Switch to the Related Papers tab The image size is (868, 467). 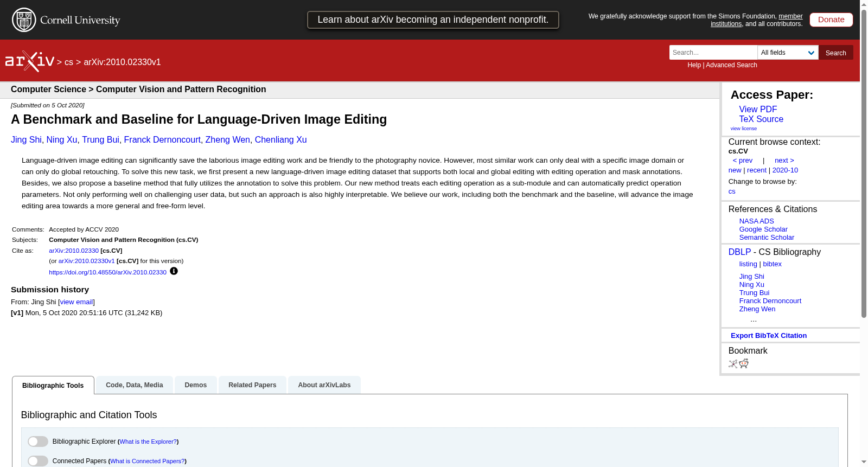252,385
